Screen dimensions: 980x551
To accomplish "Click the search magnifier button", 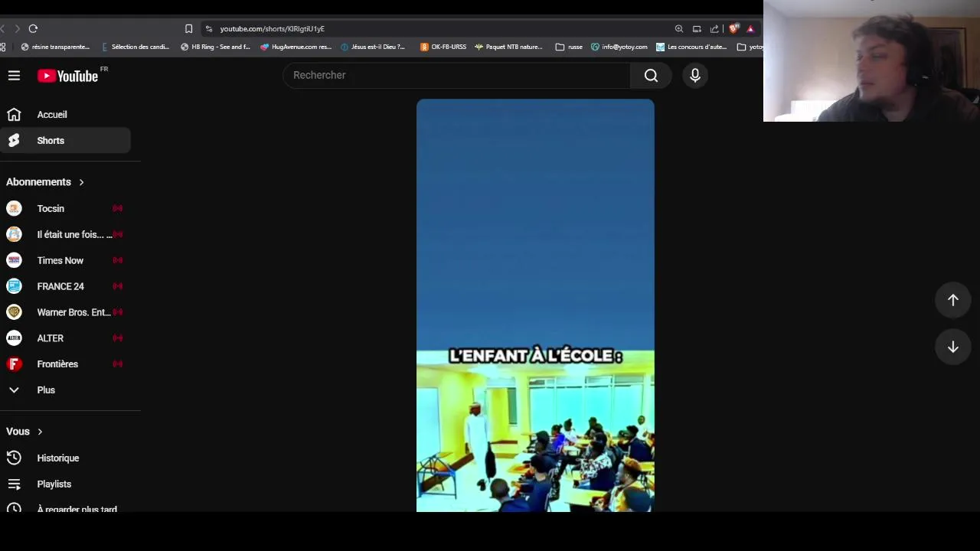I will point(651,75).
